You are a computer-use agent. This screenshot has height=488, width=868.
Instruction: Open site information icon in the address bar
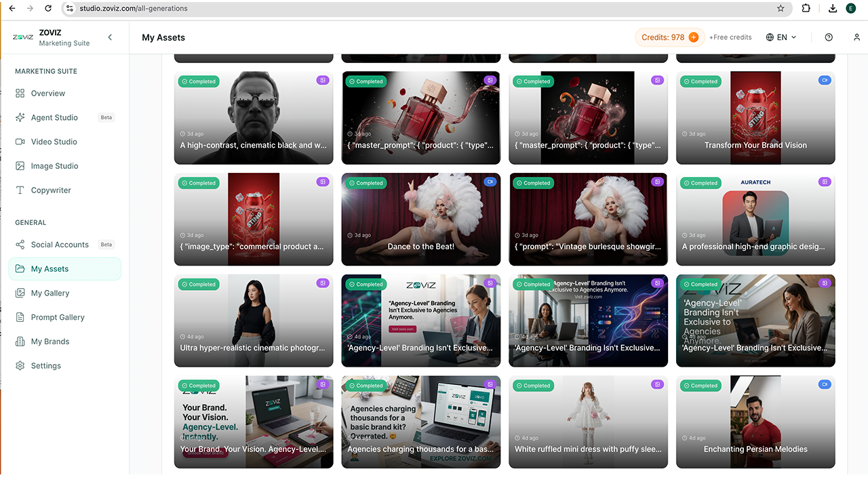pos(69,9)
